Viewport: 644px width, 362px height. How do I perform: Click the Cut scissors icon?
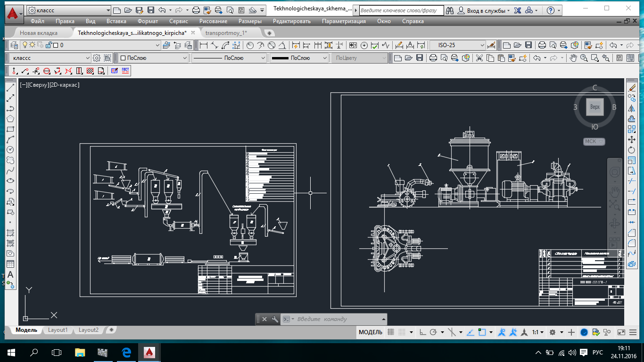click(x=479, y=58)
